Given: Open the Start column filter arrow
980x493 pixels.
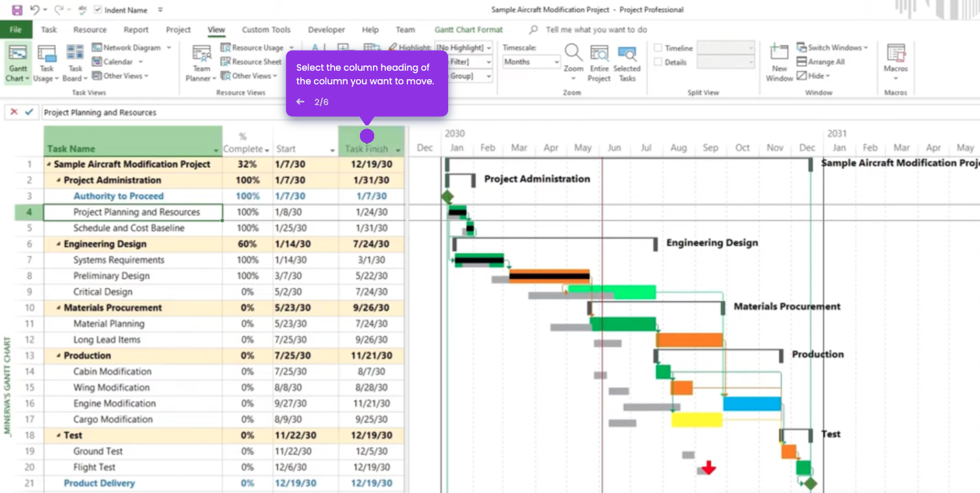Looking at the screenshot, I should coord(333,150).
